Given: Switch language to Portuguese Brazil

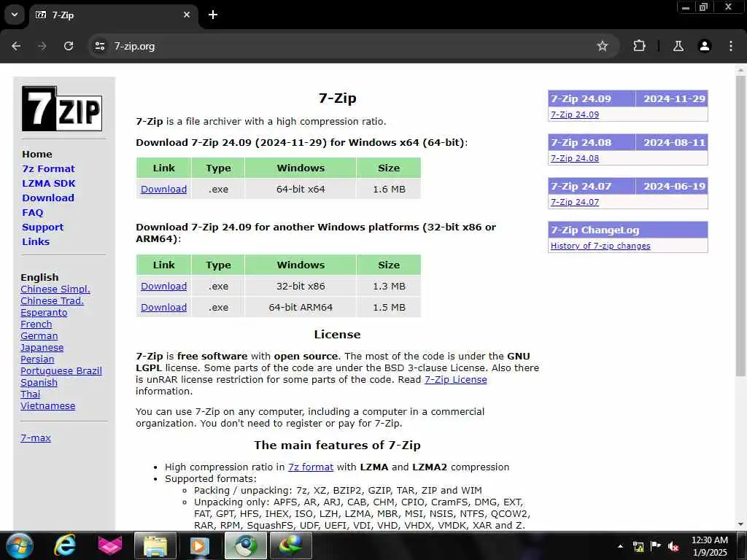Looking at the screenshot, I should coord(61,371).
